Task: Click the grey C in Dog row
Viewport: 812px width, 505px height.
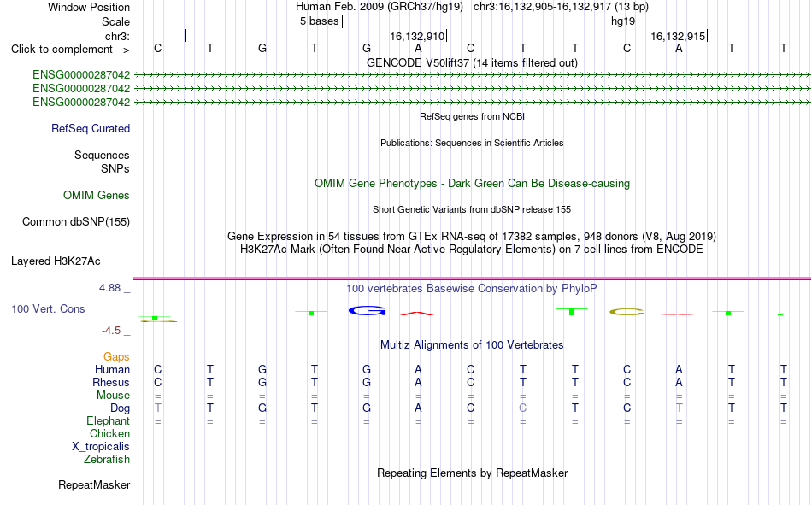Action: 522,408
